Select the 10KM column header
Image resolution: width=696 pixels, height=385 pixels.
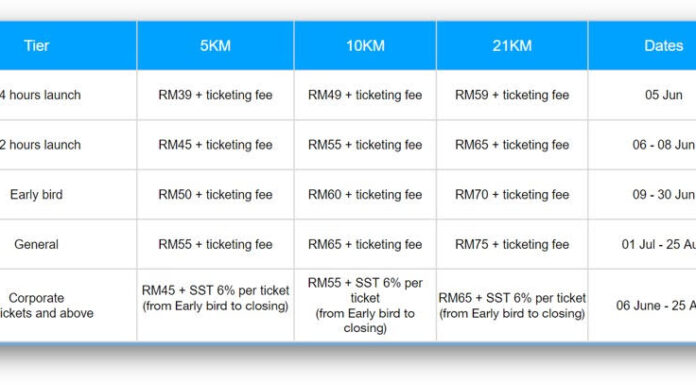[x=365, y=46]
